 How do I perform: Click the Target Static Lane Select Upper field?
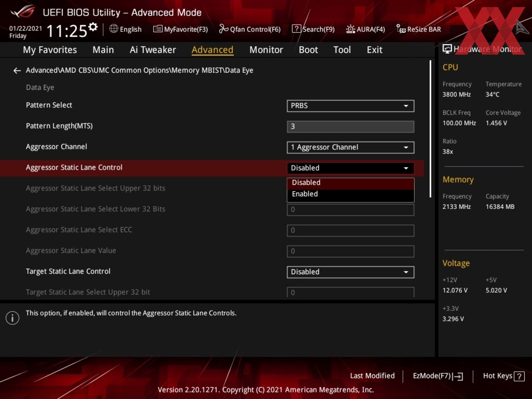click(x=350, y=292)
